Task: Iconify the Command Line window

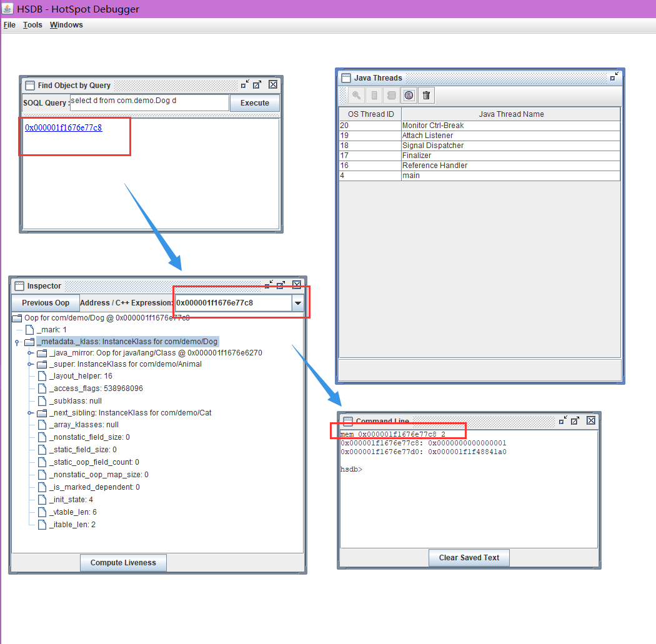Action: [562, 420]
